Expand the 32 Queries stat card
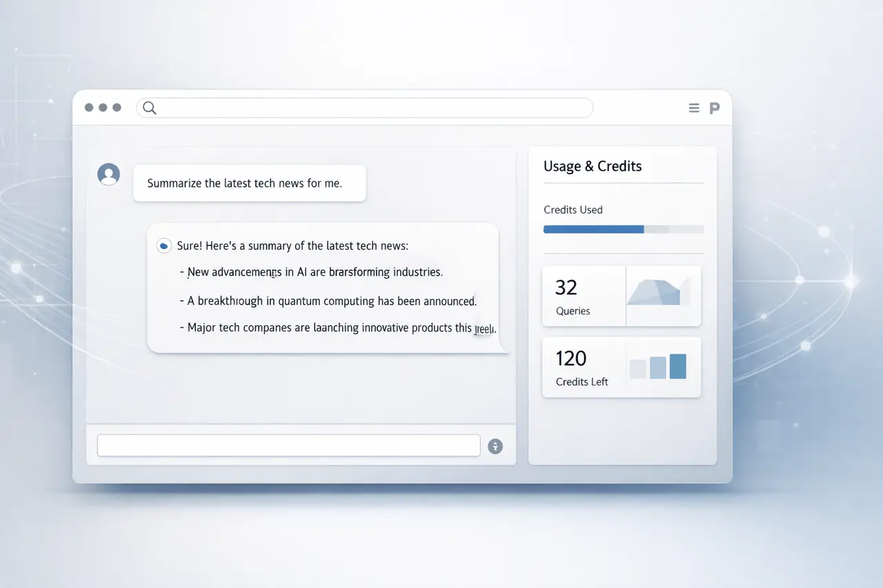 (x=584, y=296)
